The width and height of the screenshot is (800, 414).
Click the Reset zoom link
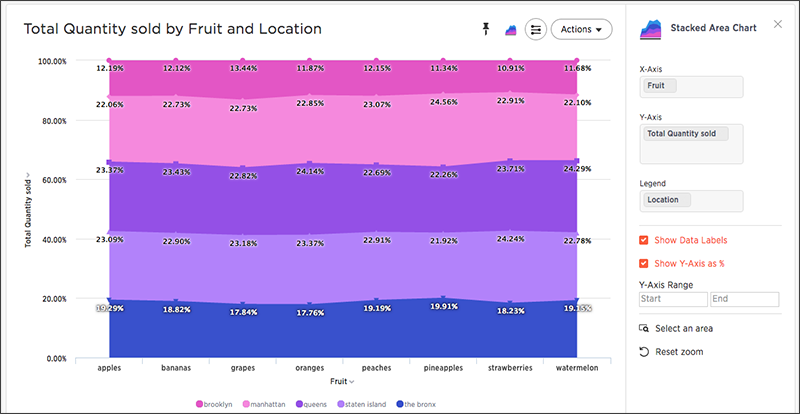click(x=679, y=352)
